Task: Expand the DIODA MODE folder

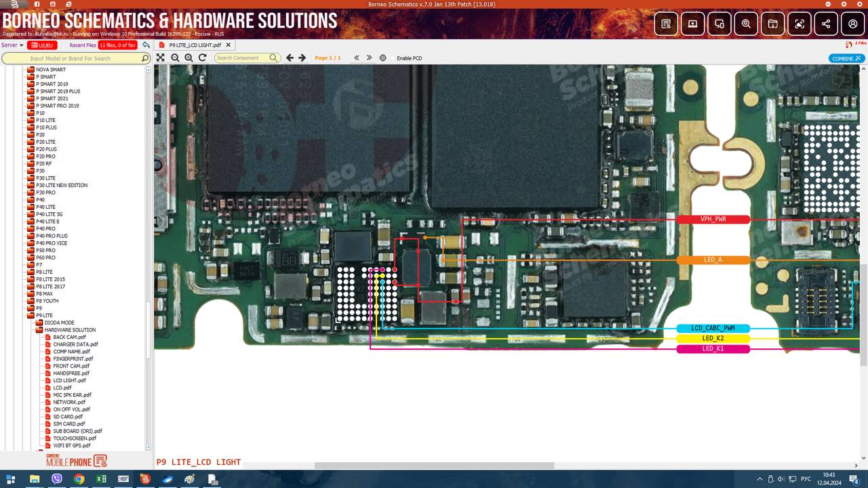Action: click(39, 323)
